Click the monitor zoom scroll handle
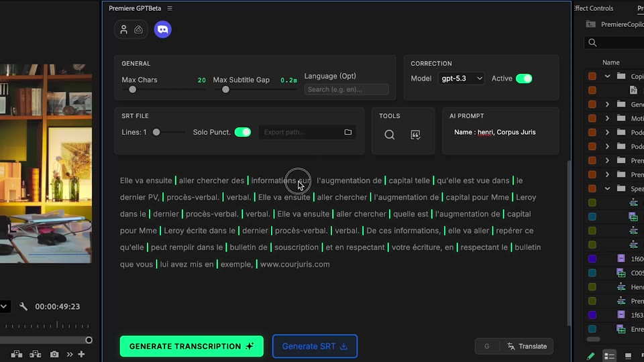The height and width of the screenshot is (362, 644). [x=89, y=341]
